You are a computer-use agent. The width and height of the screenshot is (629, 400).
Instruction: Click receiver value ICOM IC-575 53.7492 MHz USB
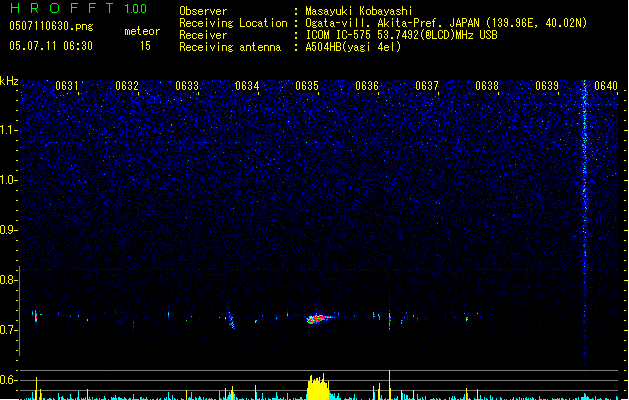coord(401,35)
